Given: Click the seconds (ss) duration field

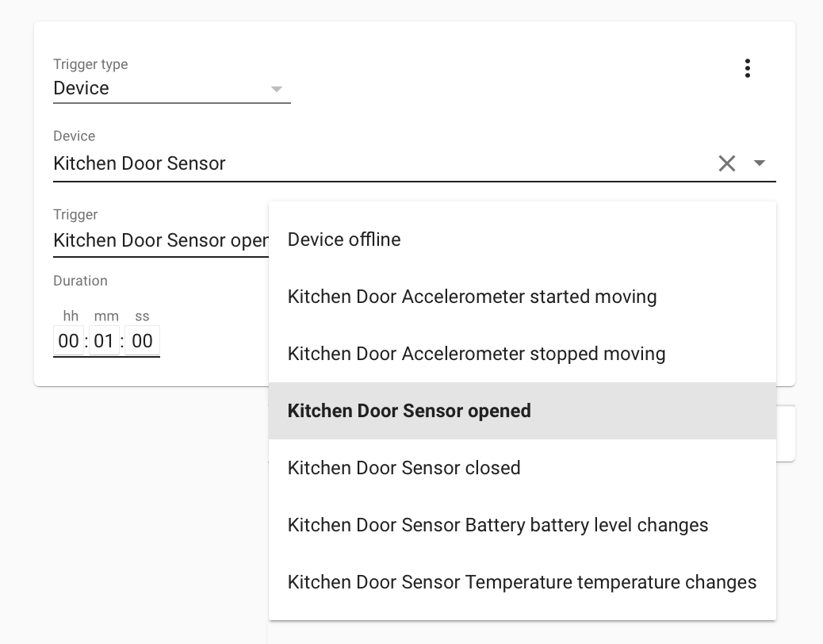Looking at the screenshot, I should pyautogui.click(x=142, y=341).
